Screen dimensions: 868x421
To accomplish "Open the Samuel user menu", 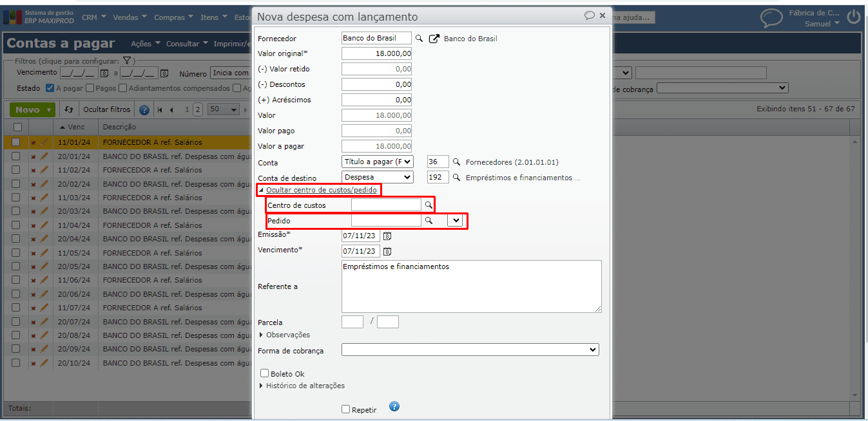I will tap(822, 24).
